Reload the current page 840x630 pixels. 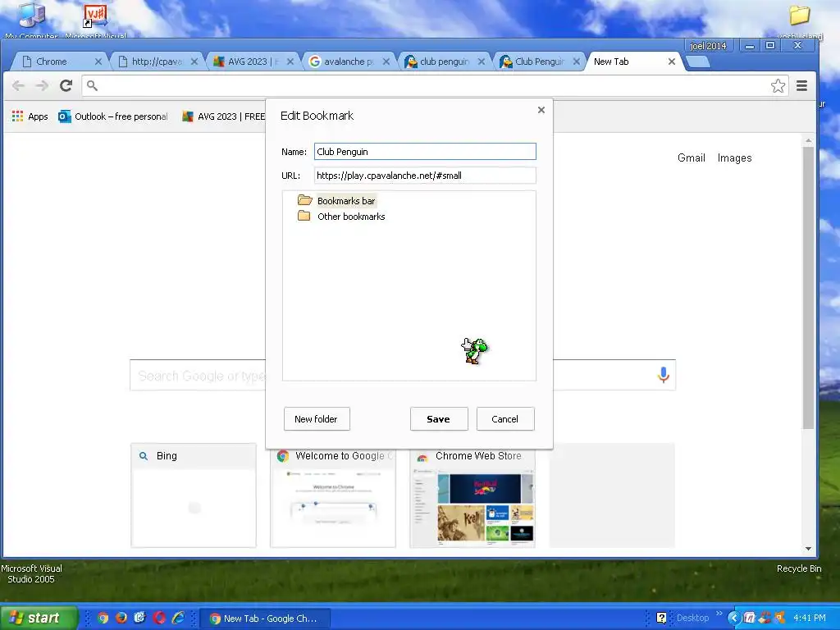(66, 85)
